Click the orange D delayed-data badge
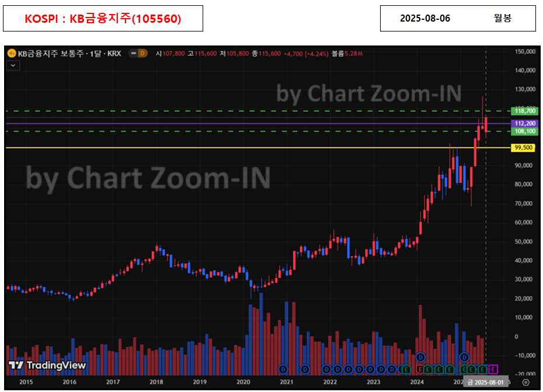 (142, 53)
